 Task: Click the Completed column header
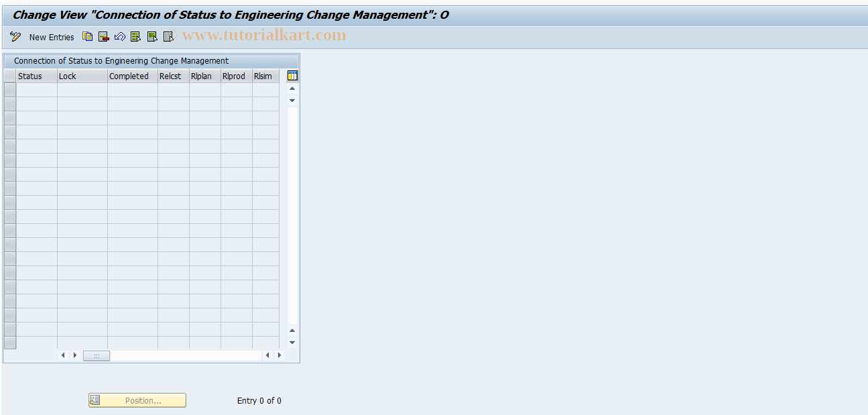(x=133, y=76)
